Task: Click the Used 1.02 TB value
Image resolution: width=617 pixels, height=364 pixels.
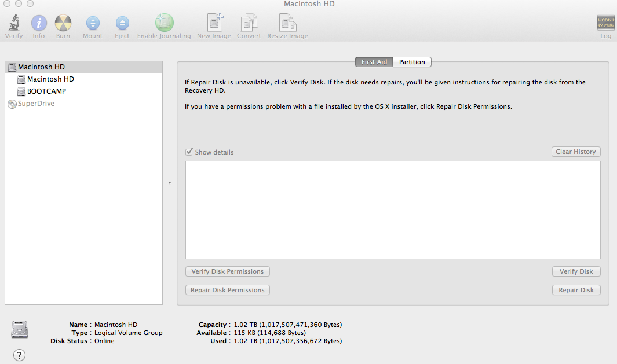Action: pos(288,341)
